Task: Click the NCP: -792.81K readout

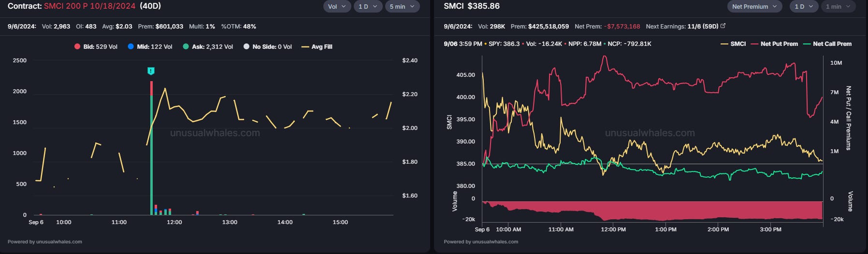Action: [x=629, y=44]
